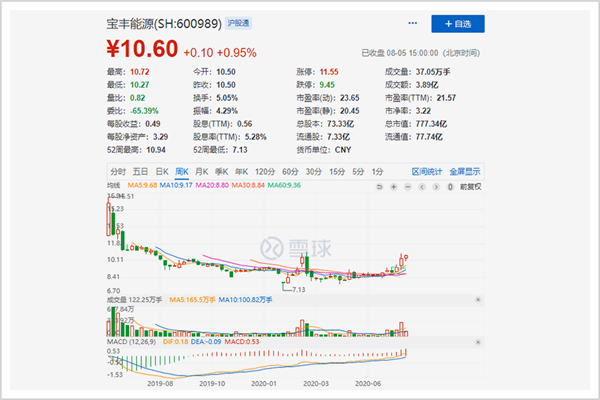The width and height of the screenshot is (600, 400).
Task: Move chart left with the left-arrow icon
Action: (422, 187)
